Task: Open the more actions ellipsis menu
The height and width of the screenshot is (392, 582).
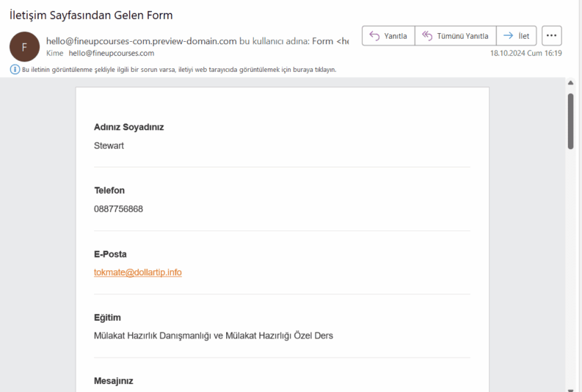Action: [x=552, y=36]
